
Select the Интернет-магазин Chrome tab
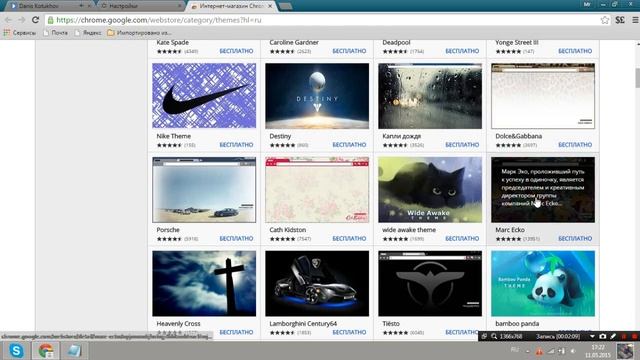231,6
